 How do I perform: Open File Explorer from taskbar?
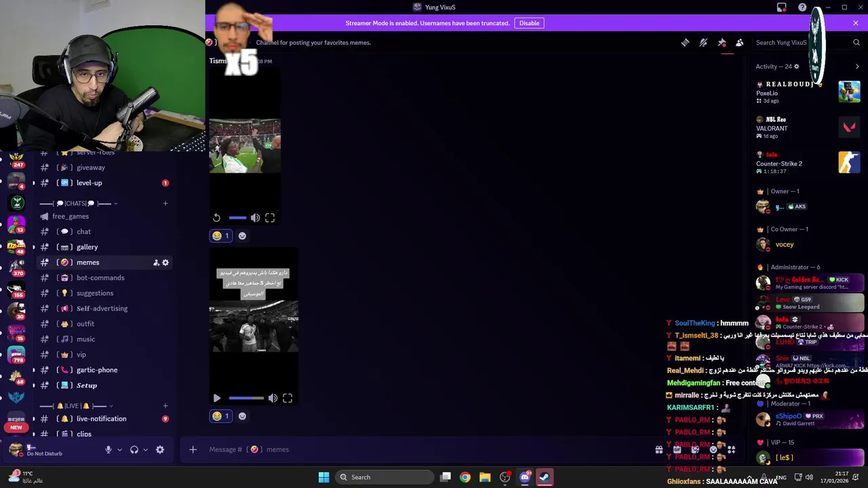485,477
